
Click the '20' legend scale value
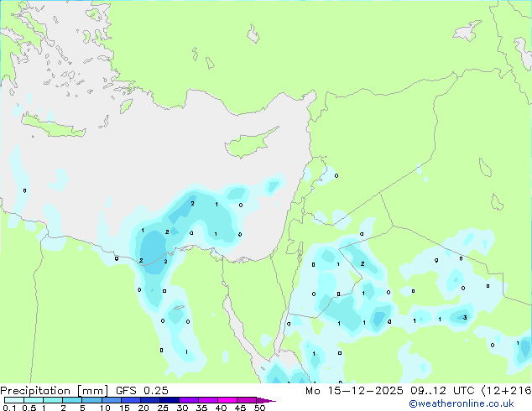pyautogui.click(x=143, y=408)
